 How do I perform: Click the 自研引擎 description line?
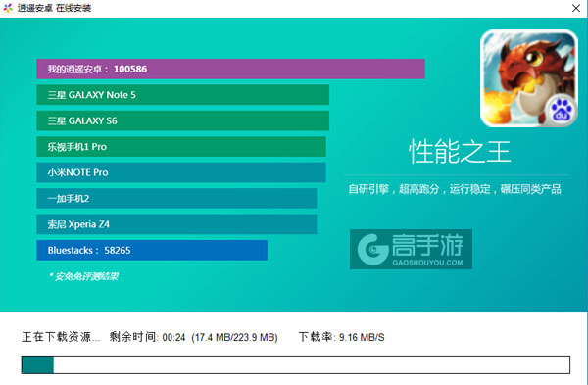click(455, 189)
